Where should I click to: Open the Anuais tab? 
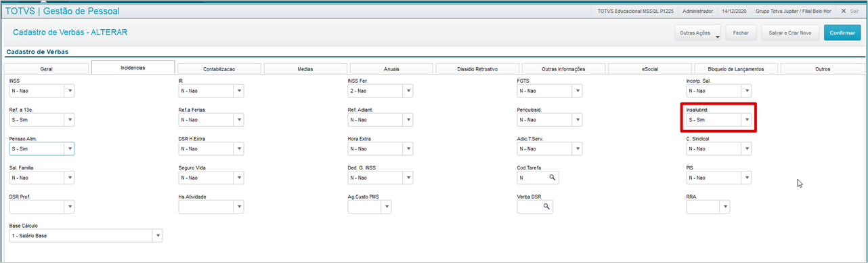391,68
